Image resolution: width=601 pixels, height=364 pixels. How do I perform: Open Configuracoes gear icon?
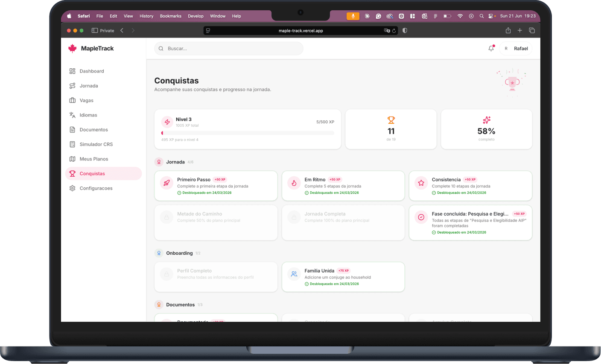[x=72, y=188]
